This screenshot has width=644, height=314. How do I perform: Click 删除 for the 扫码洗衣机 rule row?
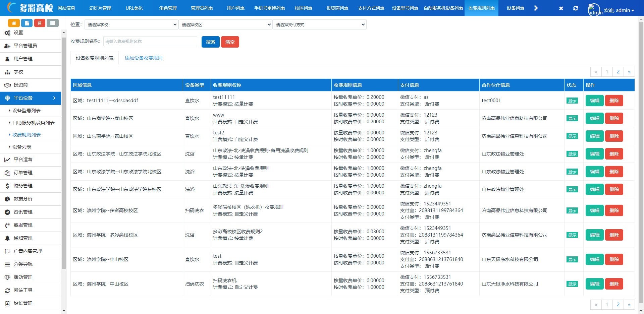[614, 284]
